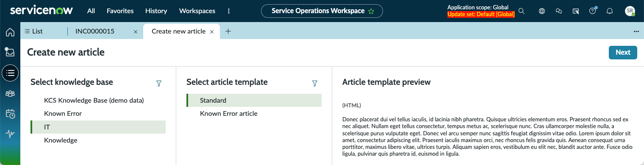Open the Teams sidebar icon
Screen dimensions: 644x165
tap(10, 93)
